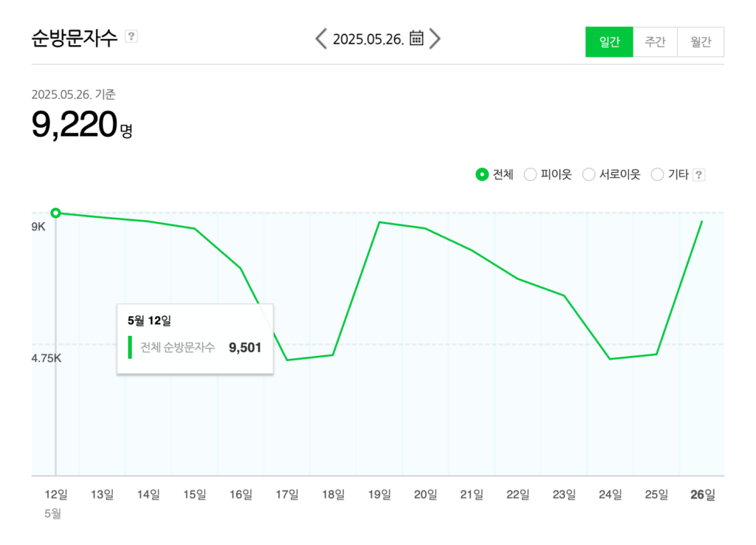
Task: Select the 전체 radio button
Action: click(x=482, y=174)
